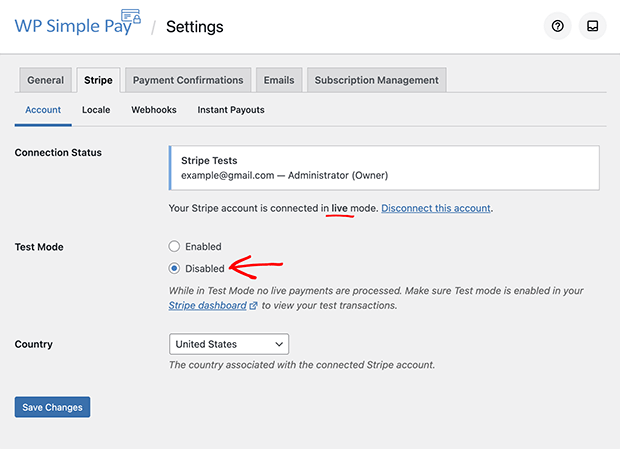Select the Account sub-tab
620x449 pixels.
pos(43,110)
